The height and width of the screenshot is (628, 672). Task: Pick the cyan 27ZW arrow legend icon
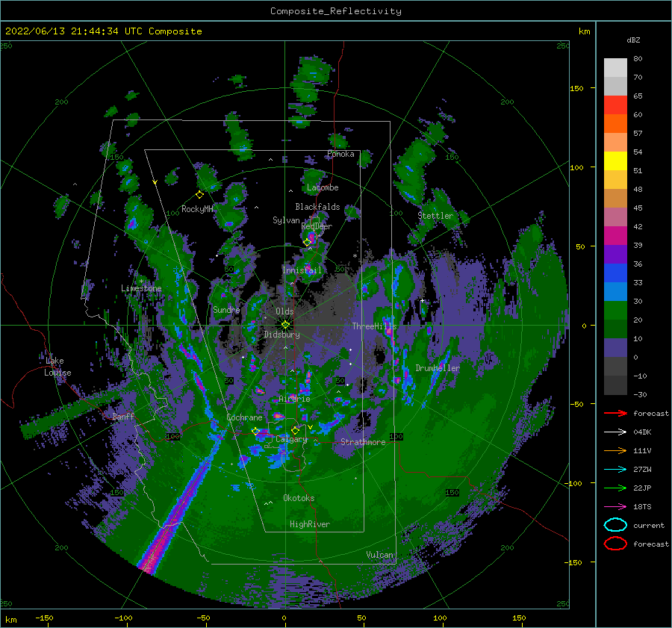tap(615, 469)
